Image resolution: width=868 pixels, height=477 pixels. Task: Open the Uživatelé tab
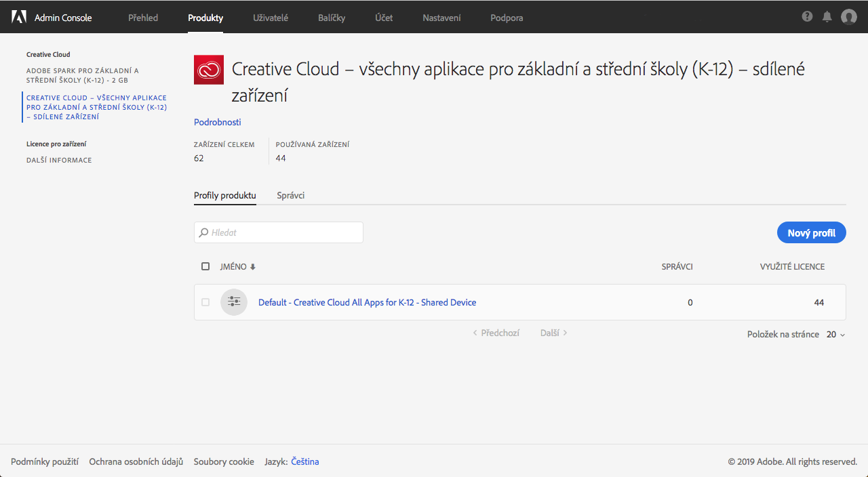(x=271, y=18)
